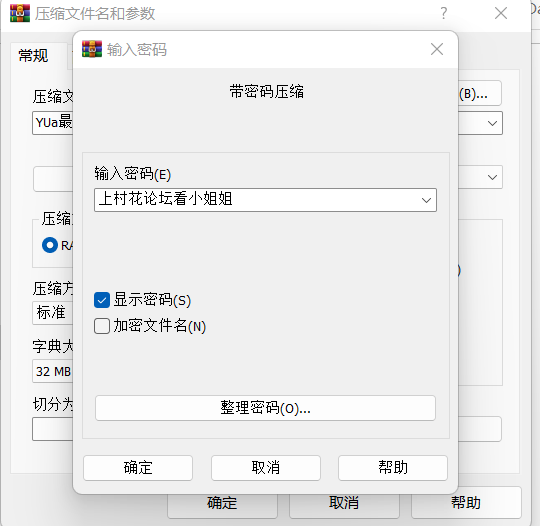Click the WinRAR icon in password dialog title
The width and height of the screenshot is (540, 526).
click(92, 49)
